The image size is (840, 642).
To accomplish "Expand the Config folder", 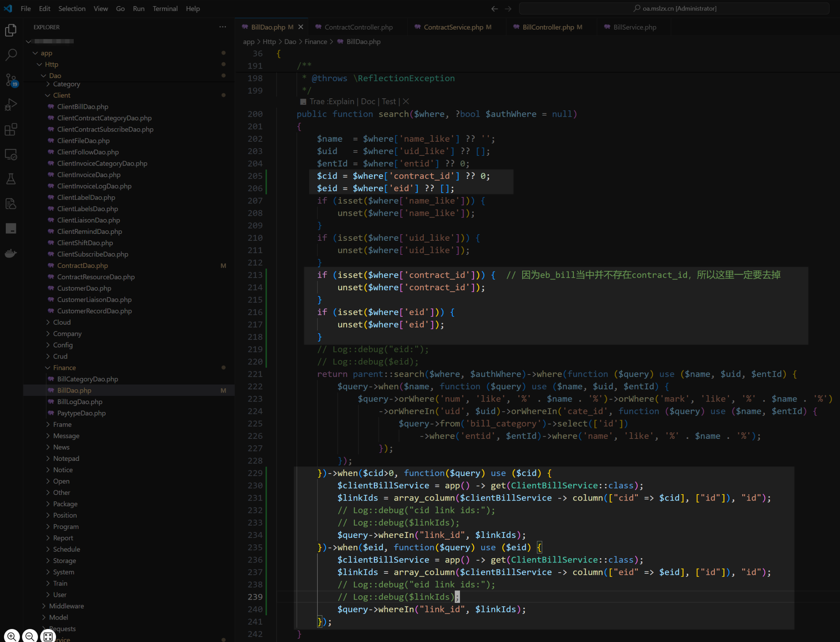I will (48, 345).
